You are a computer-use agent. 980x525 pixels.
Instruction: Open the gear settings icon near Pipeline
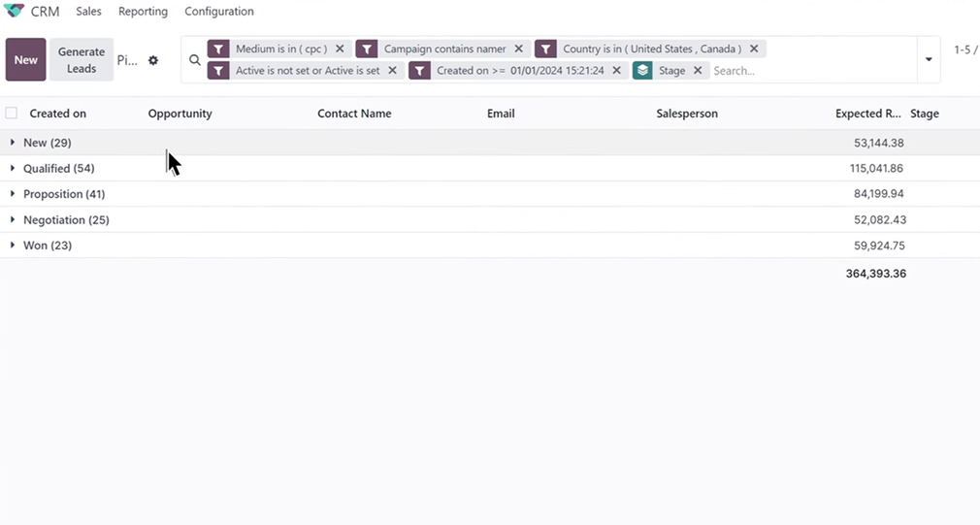coord(153,60)
